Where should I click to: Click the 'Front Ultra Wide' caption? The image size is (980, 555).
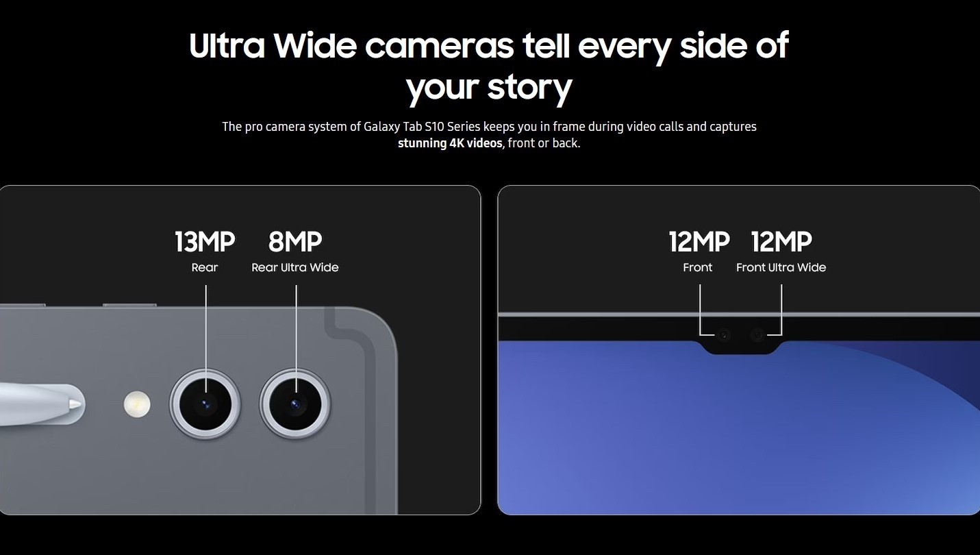click(x=781, y=267)
